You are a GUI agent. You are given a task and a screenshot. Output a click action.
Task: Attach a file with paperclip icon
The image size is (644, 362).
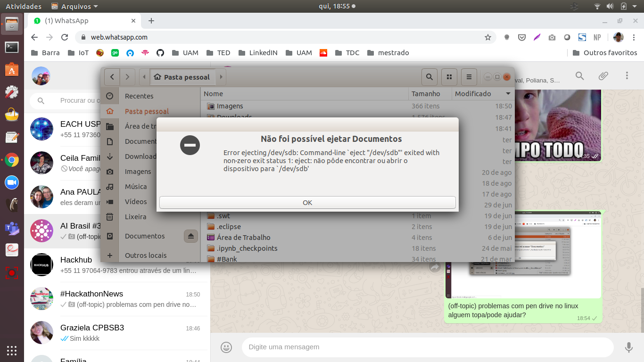(603, 76)
